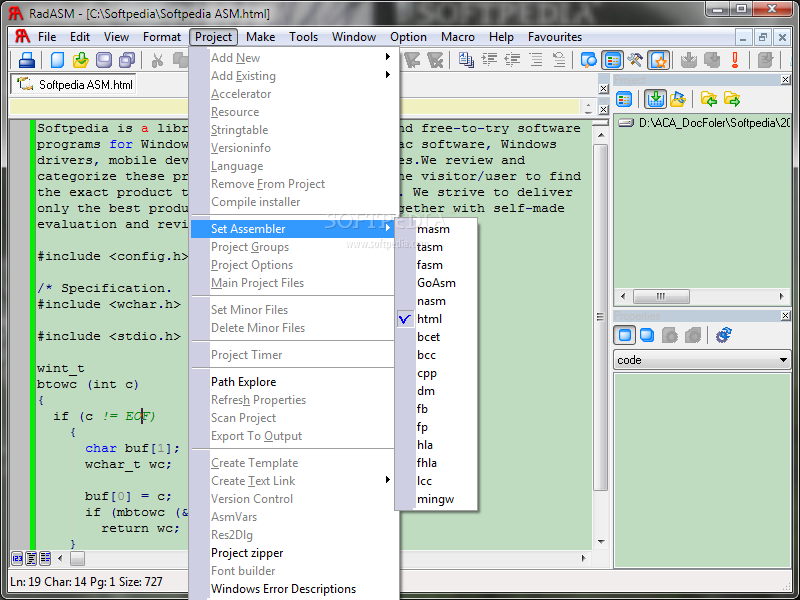Open the Macro menu
Screen dimensions: 800x600
click(x=458, y=37)
